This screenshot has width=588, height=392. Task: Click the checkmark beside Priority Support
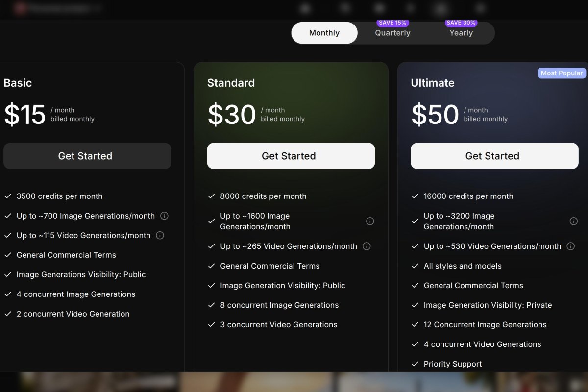click(x=415, y=364)
